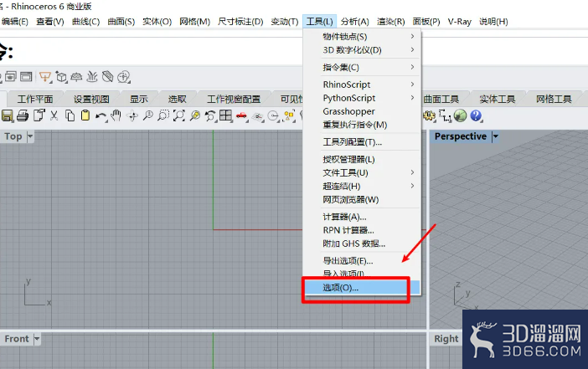
Task: Open the 尺寸标注(D) menu
Action: pos(240,22)
